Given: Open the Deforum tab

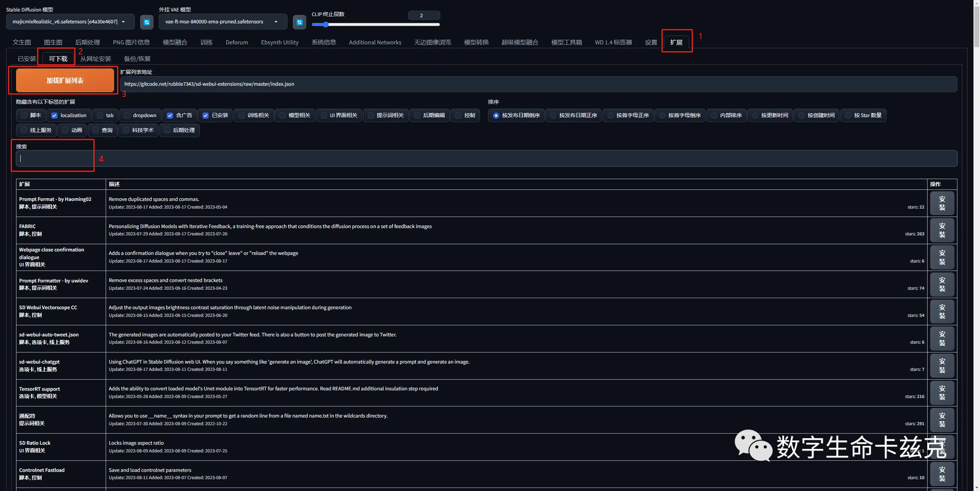Looking at the screenshot, I should tap(237, 42).
